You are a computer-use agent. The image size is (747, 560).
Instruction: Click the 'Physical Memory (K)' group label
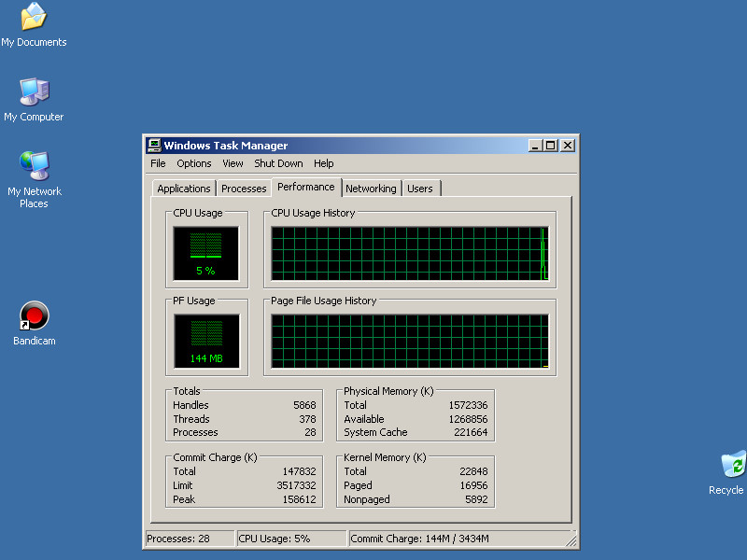[x=388, y=391]
